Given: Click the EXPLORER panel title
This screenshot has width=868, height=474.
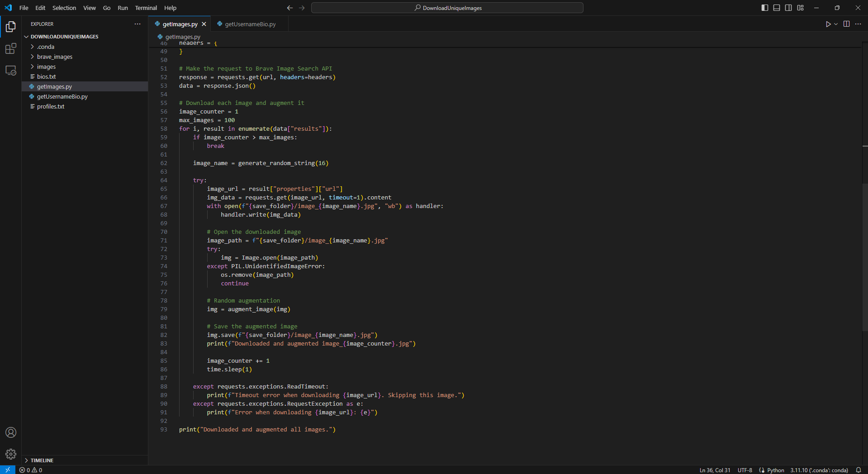Looking at the screenshot, I should (x=42, y=24).
